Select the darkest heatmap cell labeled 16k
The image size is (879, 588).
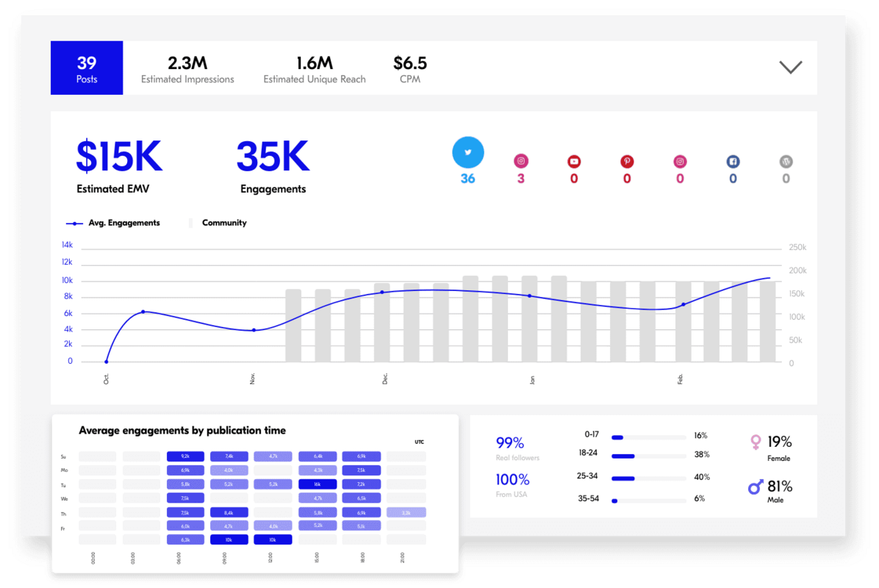point(317,484)
